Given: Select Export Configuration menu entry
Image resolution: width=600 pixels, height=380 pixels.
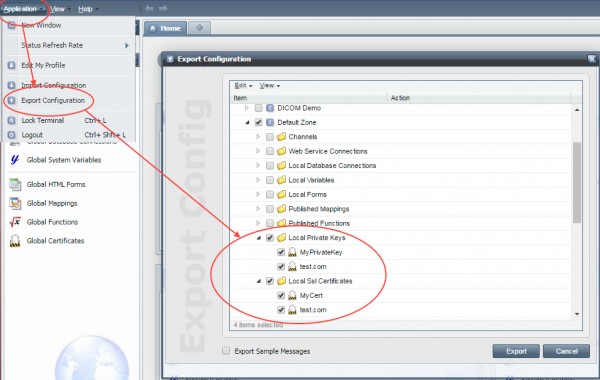Looking at the screenshot, I should click(x=53, y=100).
